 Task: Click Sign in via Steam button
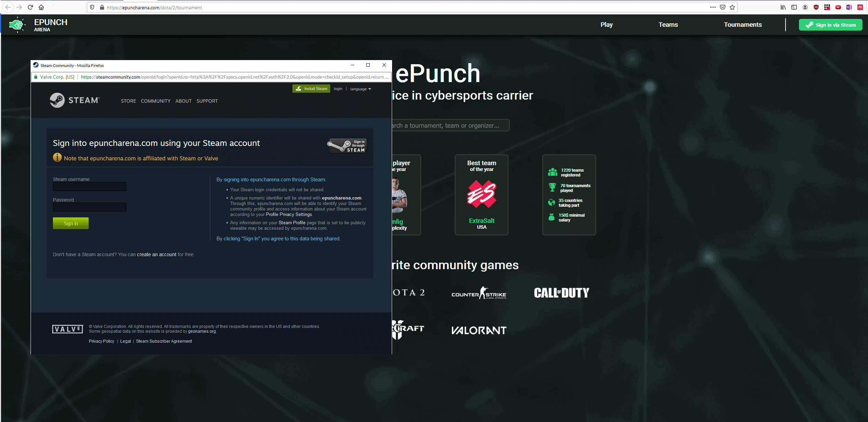click(831, 25)
